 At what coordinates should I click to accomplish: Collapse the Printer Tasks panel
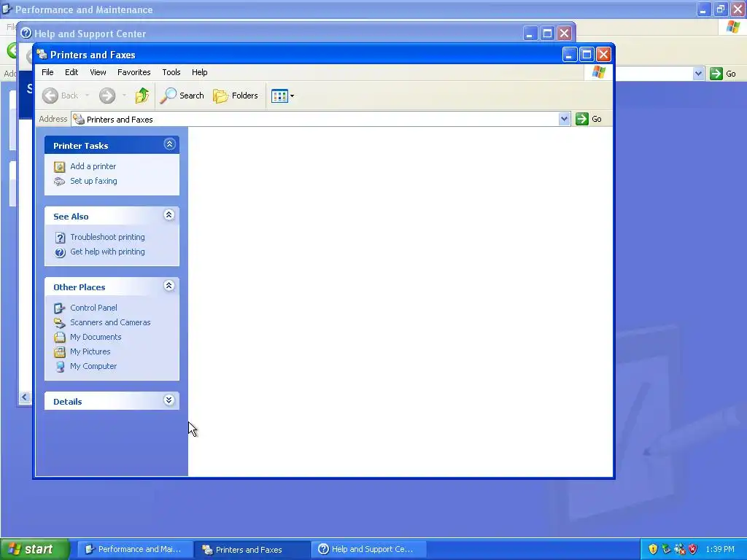tap(169, 144)
